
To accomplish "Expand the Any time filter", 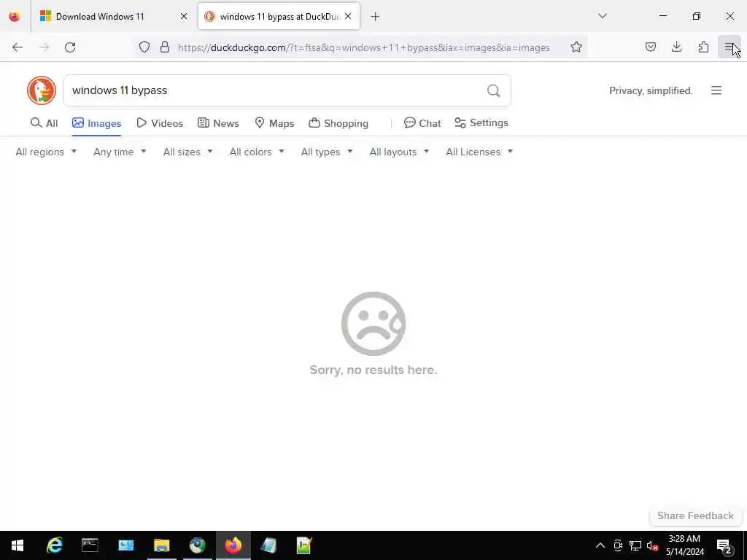I will pyautogui.click(x=120, y=152).
